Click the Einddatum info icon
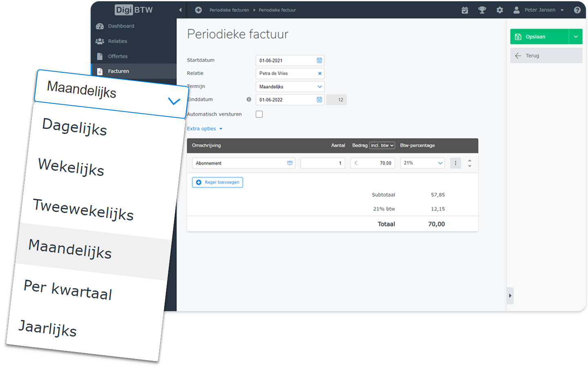 click(249, 99)
